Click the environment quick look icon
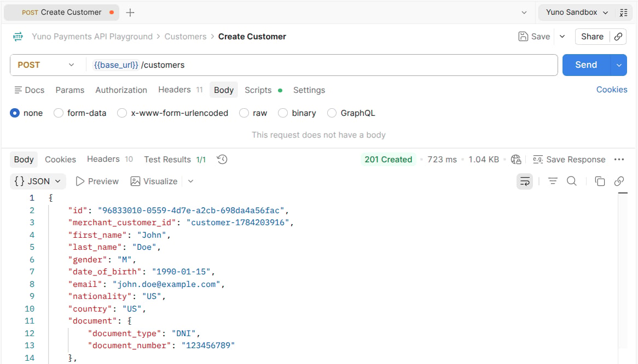The width and height of the screenshot is (638, 364). pos(623,13)
